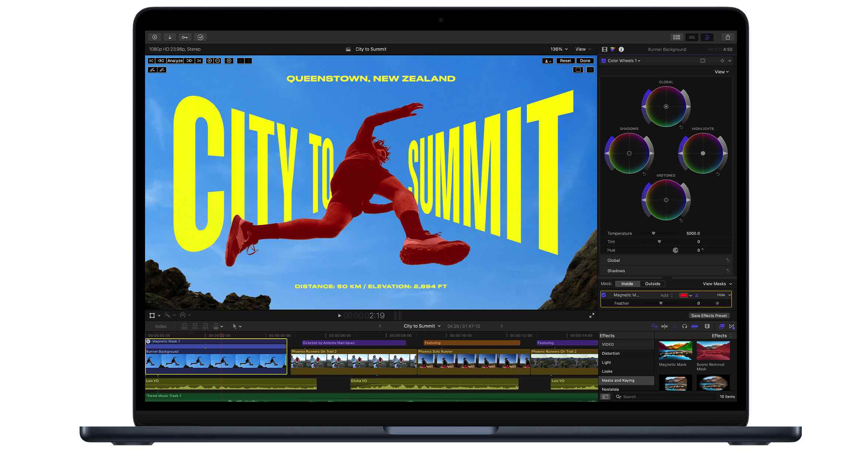
Task: Click the Save Effects Preset button
Action: pyautogui.click(x=709, y=316)
